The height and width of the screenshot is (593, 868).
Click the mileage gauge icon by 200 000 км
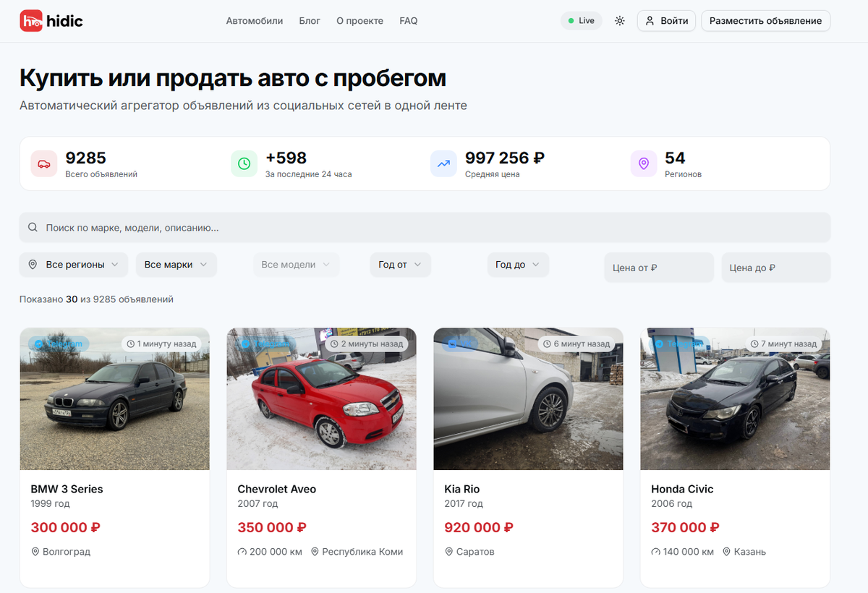point(242,552)
